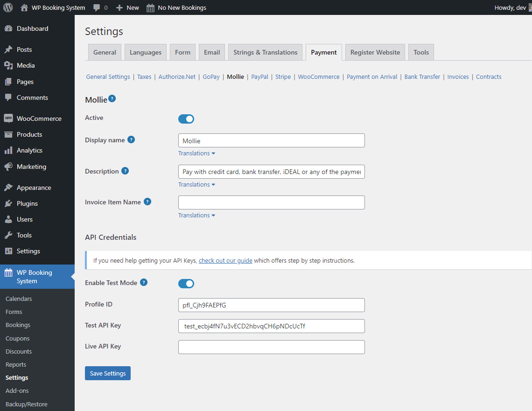
Task: Open the Form tab
Action: [x=182, y=52]
